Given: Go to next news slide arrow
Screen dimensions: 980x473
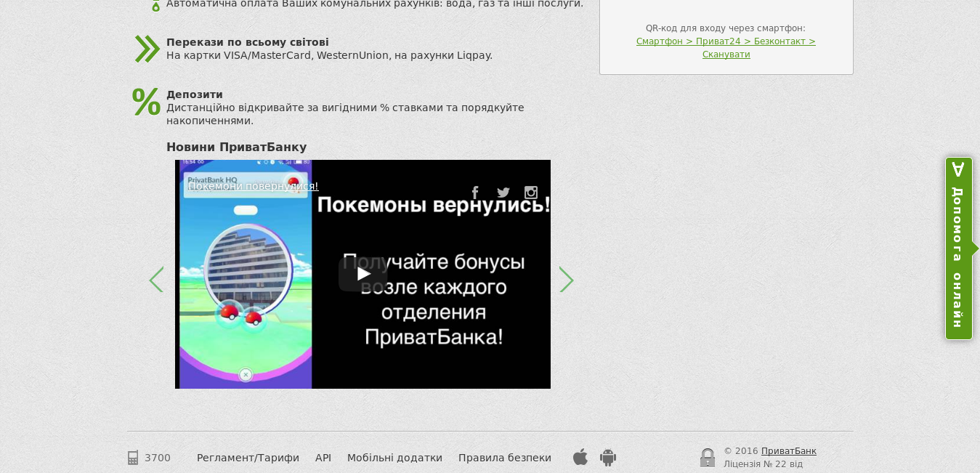Looking at the screenshot, I should tap(567, 280).
